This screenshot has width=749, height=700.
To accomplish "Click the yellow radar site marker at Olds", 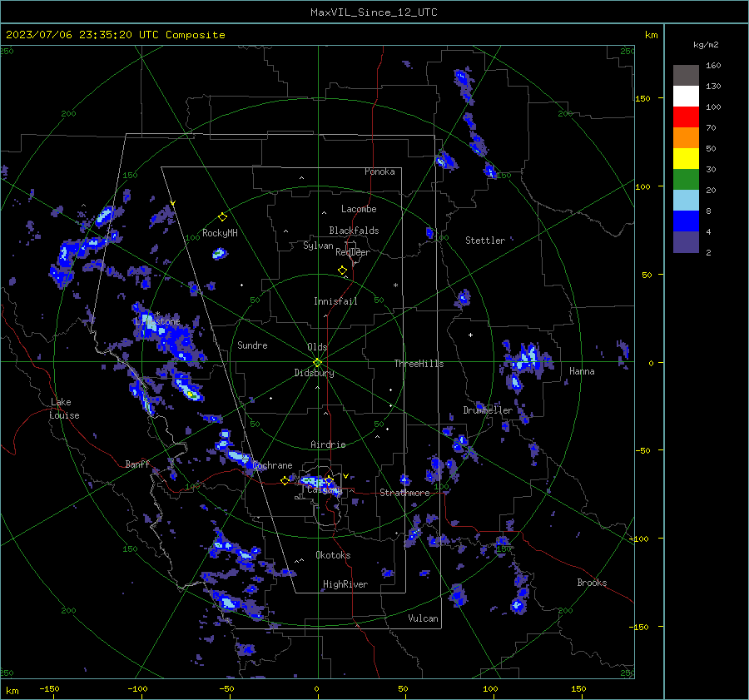I will pyautogui.click(x=317, y=363).
